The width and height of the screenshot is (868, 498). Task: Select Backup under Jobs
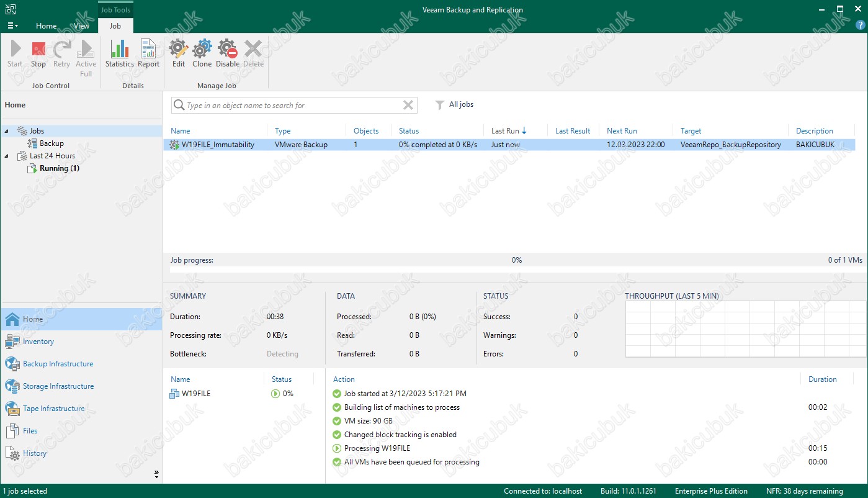coord(51,143)
